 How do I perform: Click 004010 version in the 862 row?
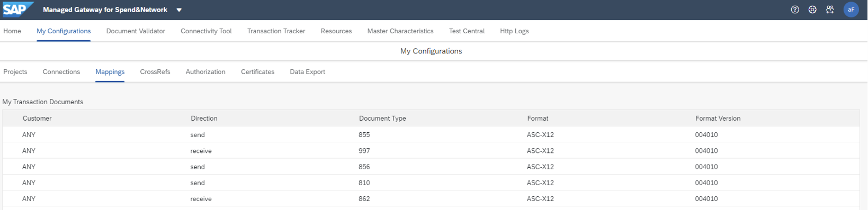point(706,199)
